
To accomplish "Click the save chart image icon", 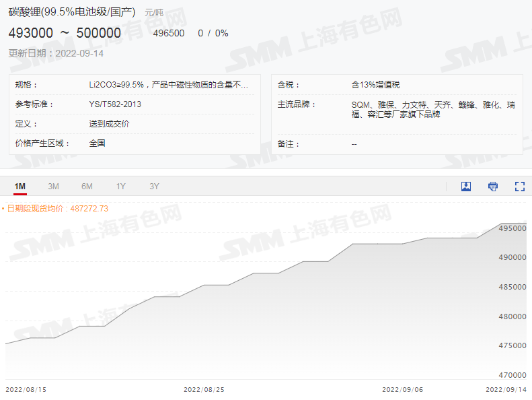I will pos(466,187).
